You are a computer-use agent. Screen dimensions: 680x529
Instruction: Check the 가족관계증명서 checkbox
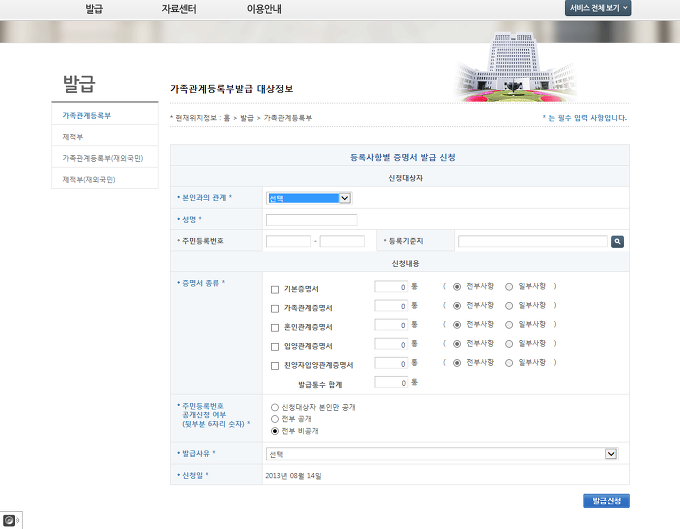[275, 309]
